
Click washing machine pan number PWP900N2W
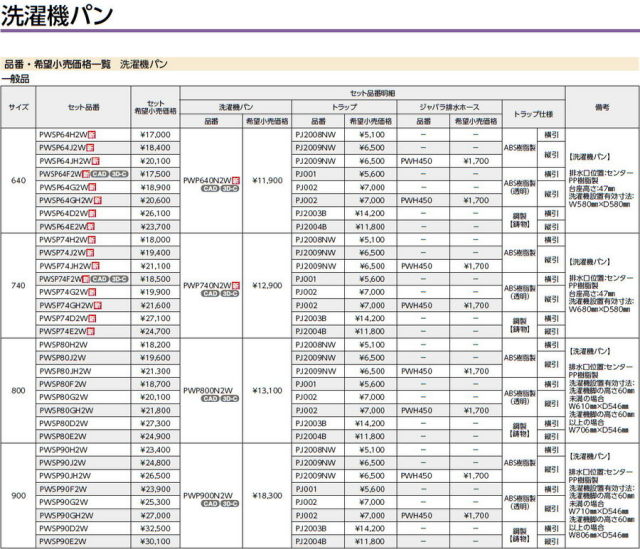point(208,496)
